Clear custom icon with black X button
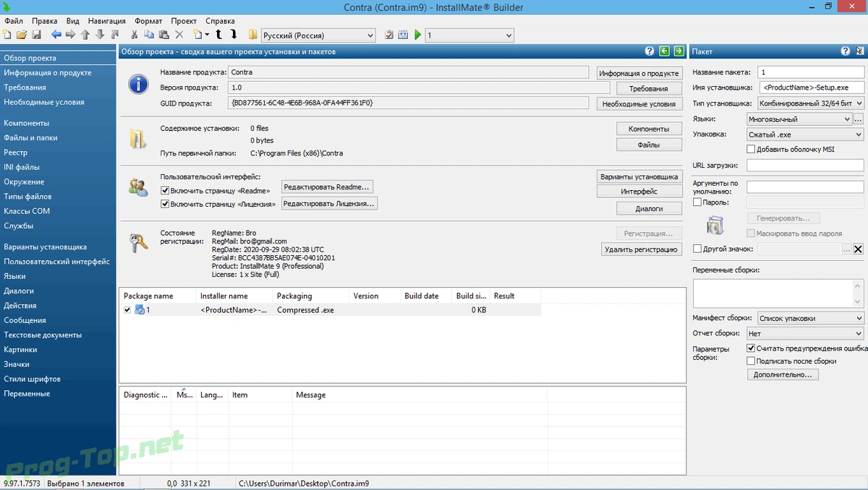Image resolution: width=868 pixels, height=490 pixels. pyautogui.click(x=859, y=249)
